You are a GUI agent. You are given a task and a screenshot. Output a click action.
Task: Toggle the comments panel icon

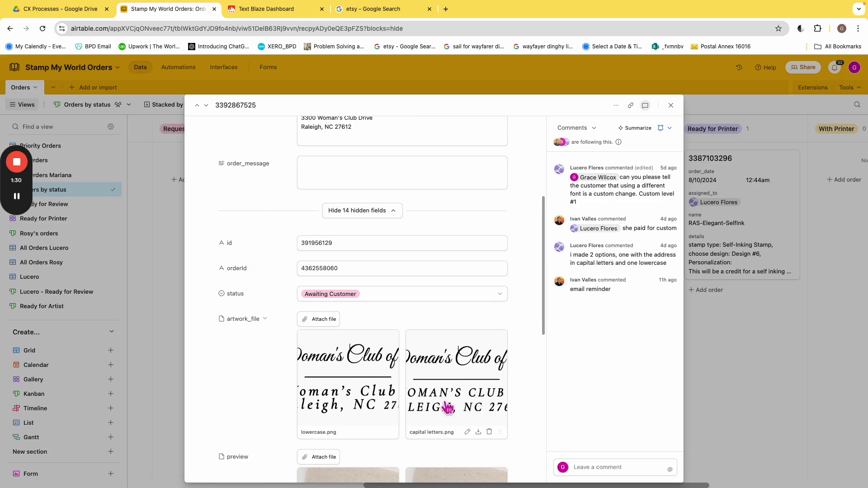point(645,105)
